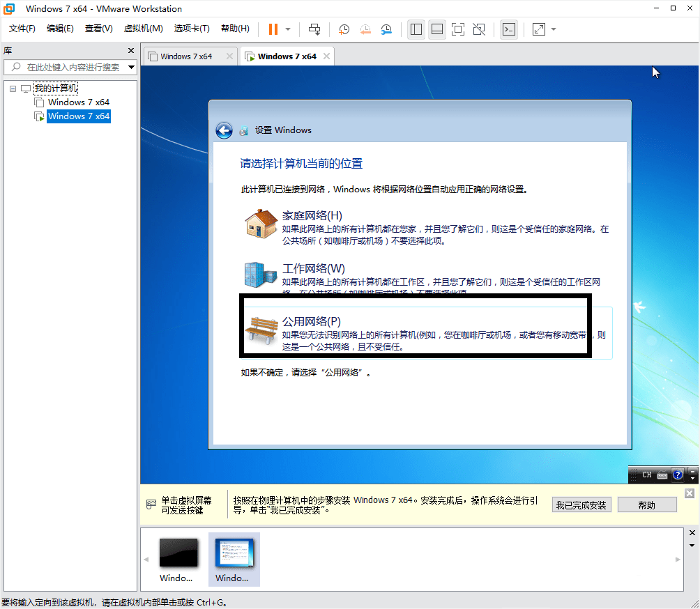Toggle the thumbnail bar view
This screenshot has width=700, height=609.
pos(437,29)
